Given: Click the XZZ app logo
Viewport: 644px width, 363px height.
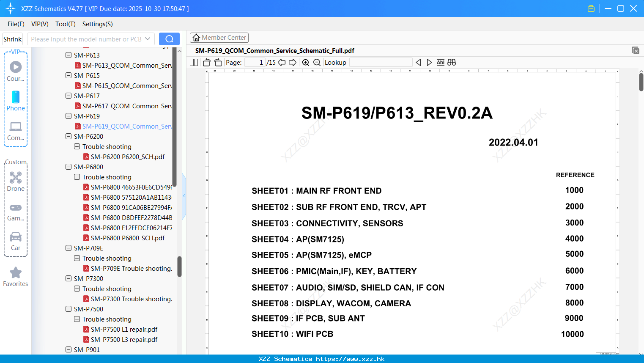Looking at the screenshot, I should [x=11, y=8].
